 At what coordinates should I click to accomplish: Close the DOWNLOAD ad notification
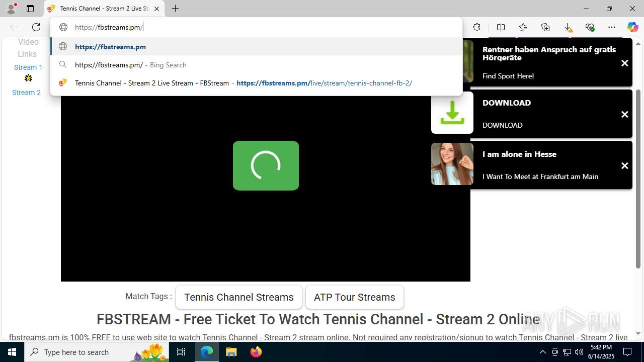click(625, 115)
